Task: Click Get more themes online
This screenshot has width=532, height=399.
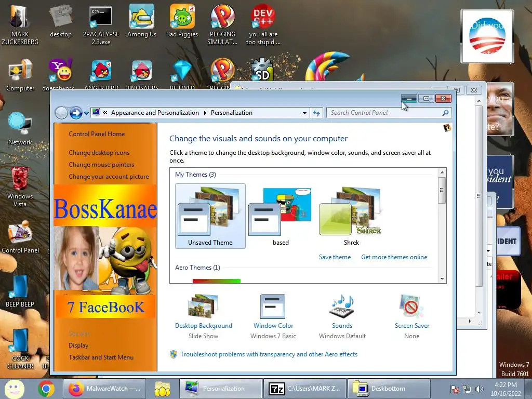Action: coord(394,257)
